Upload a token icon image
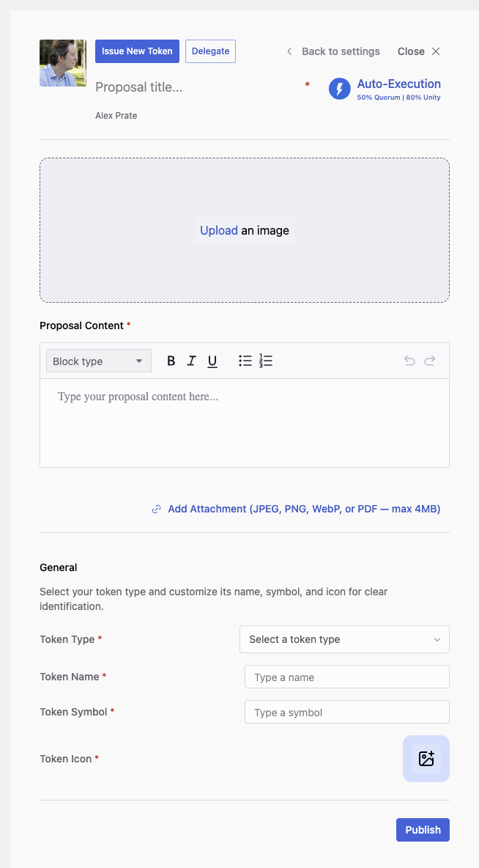Viewport: 479px width, 868px height. (426, 758)
